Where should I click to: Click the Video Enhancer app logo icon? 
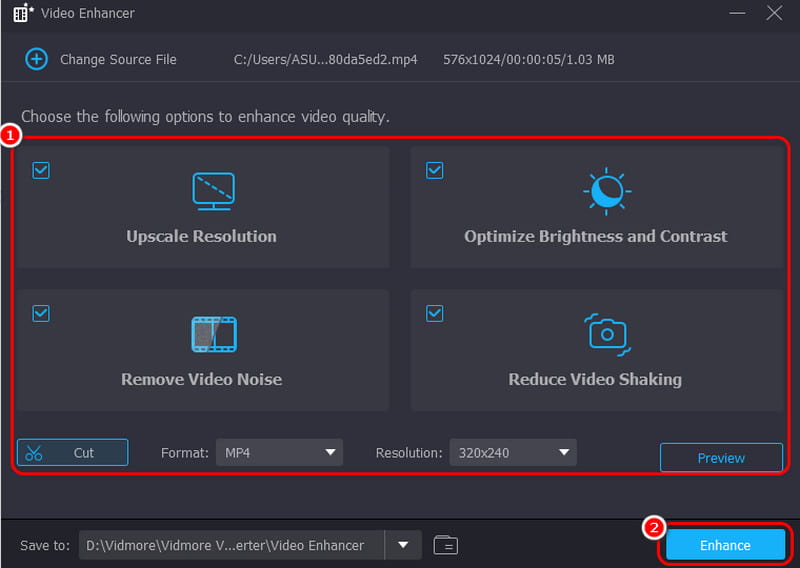pos(23,14)
